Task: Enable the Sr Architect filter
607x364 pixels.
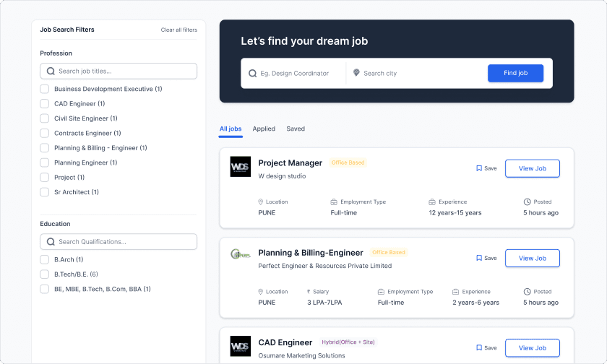Action: (45, 192)
